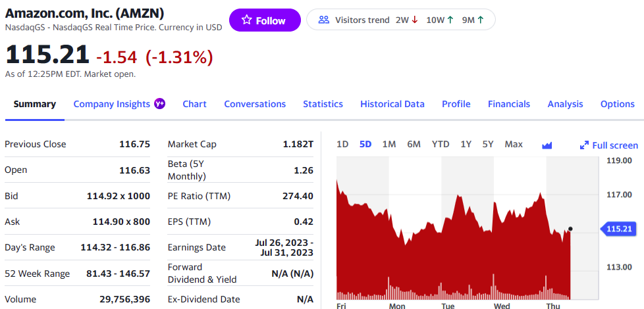Select the 5D chart range

click(365, 144)
